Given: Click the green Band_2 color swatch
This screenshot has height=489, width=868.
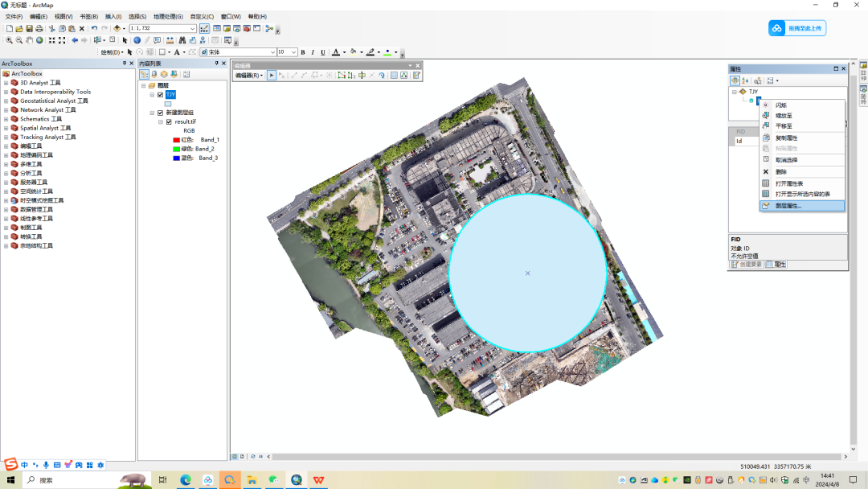Looking at the screenshot, I should tap(177, 149).
